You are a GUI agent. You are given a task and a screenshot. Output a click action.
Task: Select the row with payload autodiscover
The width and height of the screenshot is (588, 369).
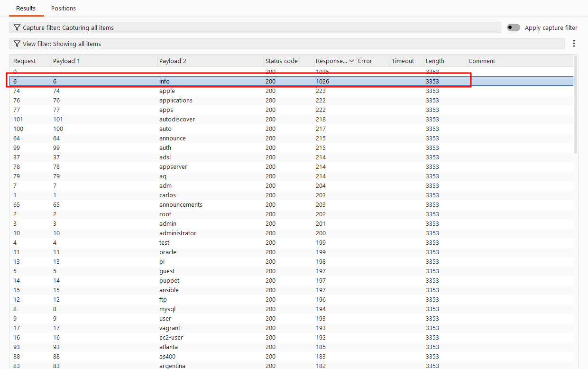point(291,119)
